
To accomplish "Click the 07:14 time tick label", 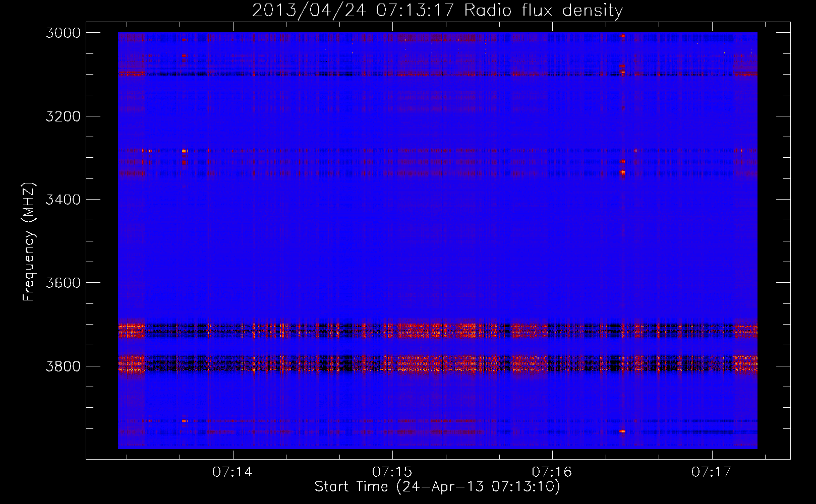I will pos(232,472).
